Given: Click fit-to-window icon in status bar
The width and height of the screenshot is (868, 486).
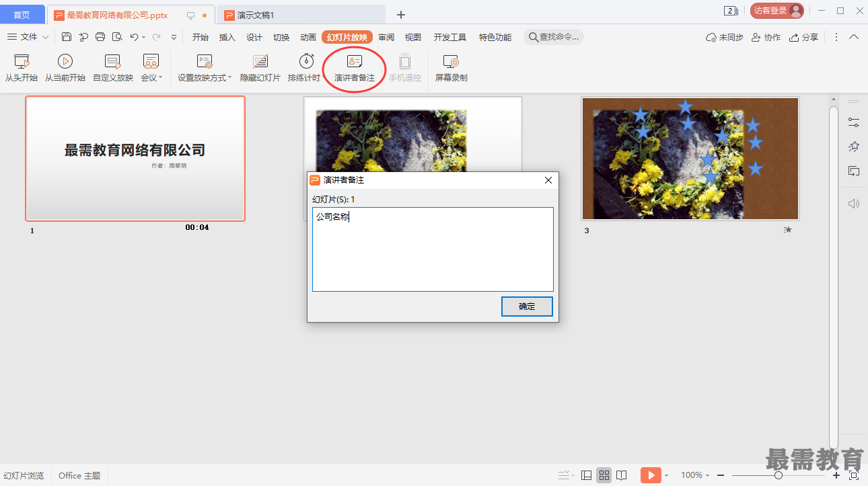Looking at the screenshot, I should (x=854, y=475).
